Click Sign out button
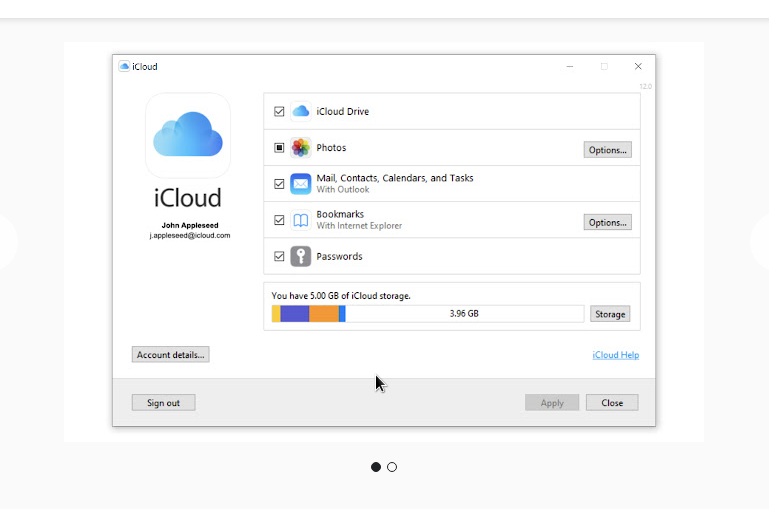 pos(163,403)
